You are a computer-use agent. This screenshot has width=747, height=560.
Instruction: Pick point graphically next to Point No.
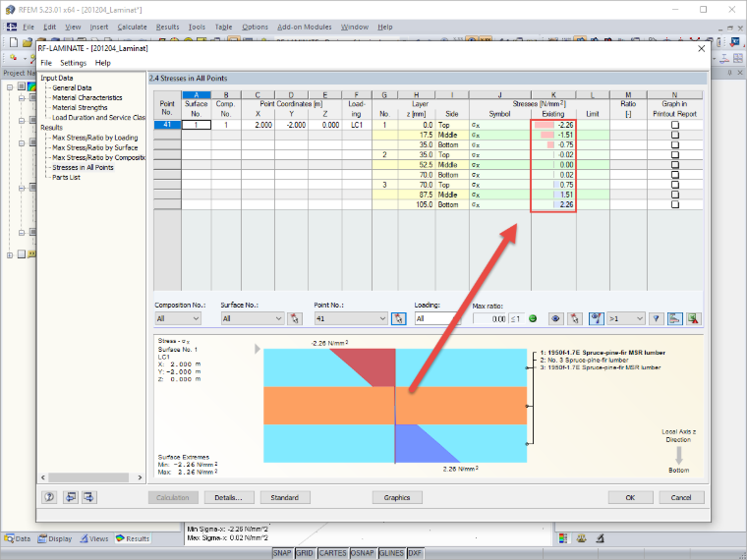coord(399,318)
